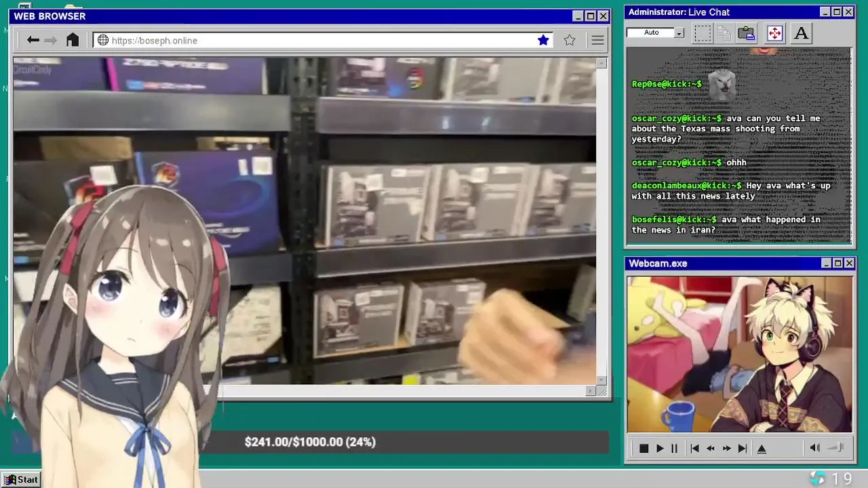Screen dimensions: 868x488
Task: Click the copy icon in Live Chat toolbar
Action: pos(724,33)
